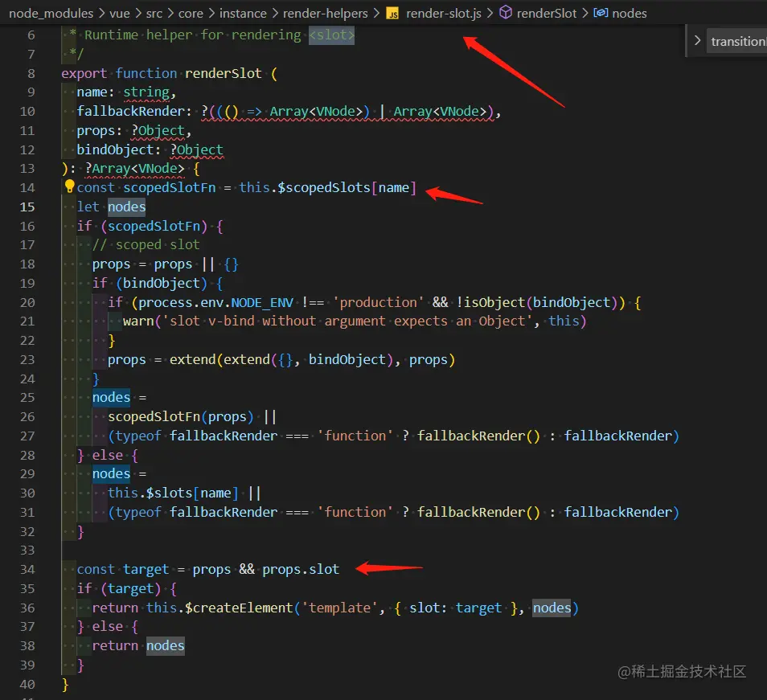Open the render-helpers breadcrumb segment

326,13
